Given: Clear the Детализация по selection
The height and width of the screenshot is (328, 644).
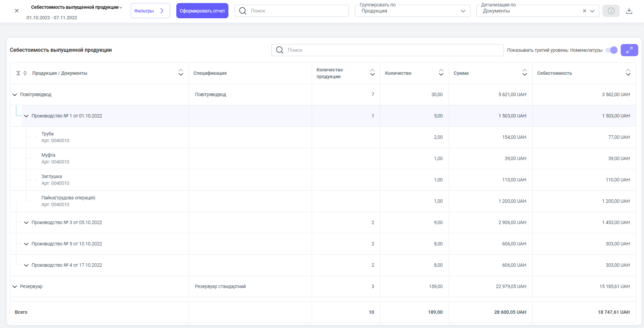Looking at the screenshot, I should (584, 11).
